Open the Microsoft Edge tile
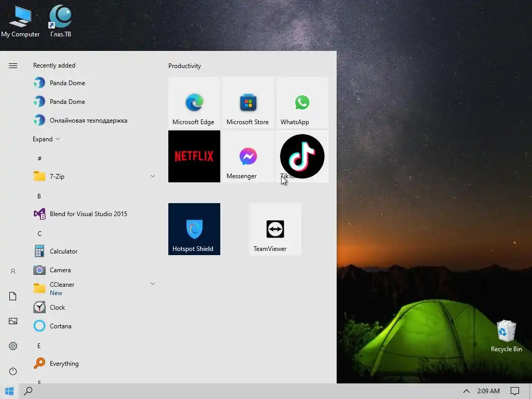Screen dimensions: 532x399 click(194, 102)
